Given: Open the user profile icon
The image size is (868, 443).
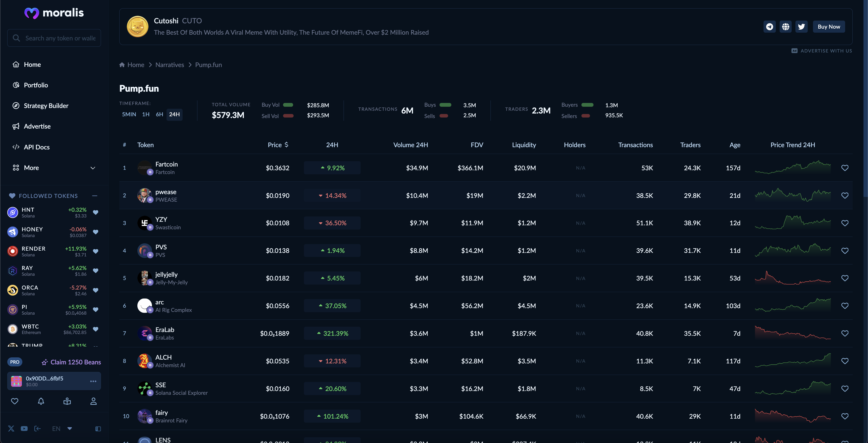Looking at the screenshot, I should (x=93, y=401).
